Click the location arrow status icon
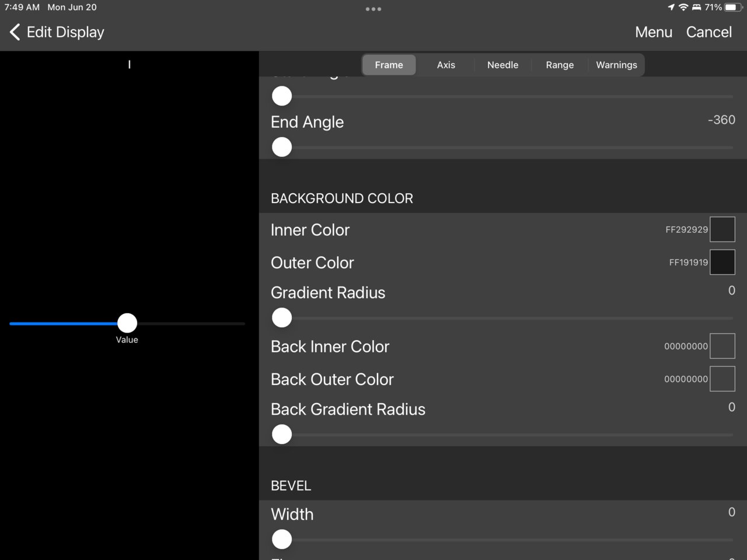 [x=671, y=7]
